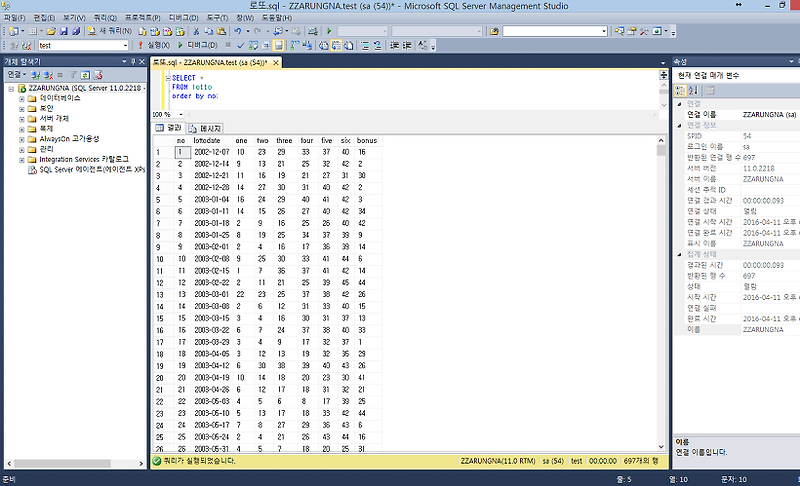Click the Object Explorer horizontal scrollbar thumb
The height and width of the screenshot is (486, 800).
[62, 464]
